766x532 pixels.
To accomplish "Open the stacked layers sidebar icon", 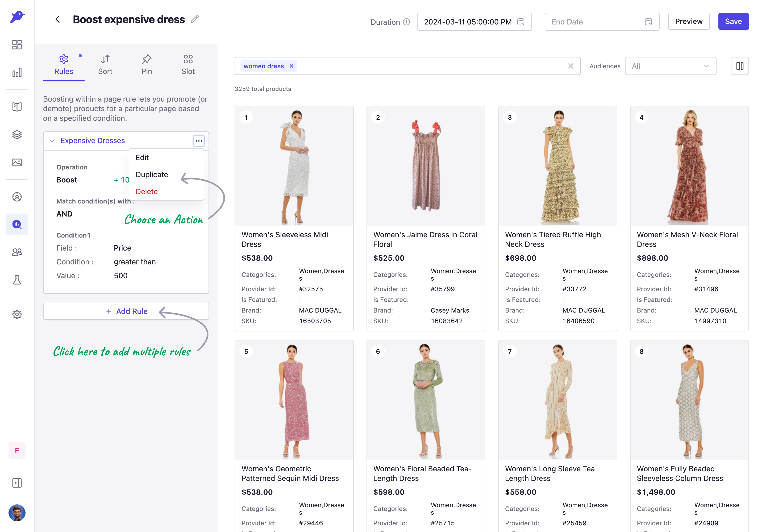I will pyautogui.click(x=17, y=134).
